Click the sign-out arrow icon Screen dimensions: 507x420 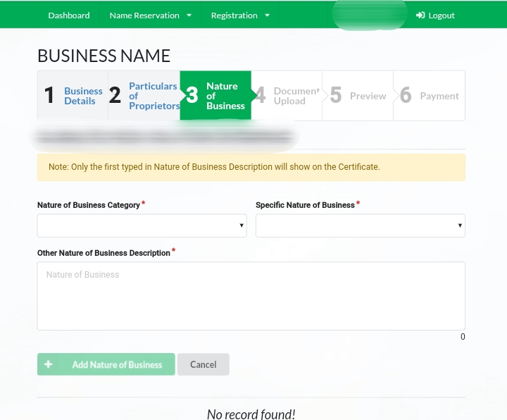[x=420, y=16]
